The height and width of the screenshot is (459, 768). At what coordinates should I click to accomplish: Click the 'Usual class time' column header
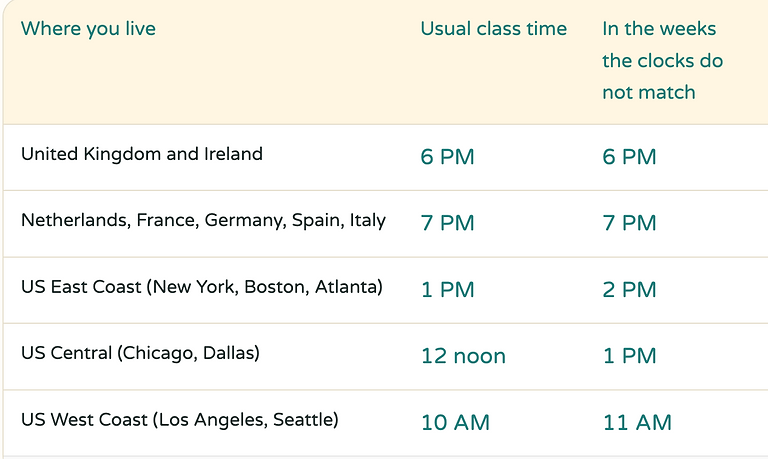(494, 29)
